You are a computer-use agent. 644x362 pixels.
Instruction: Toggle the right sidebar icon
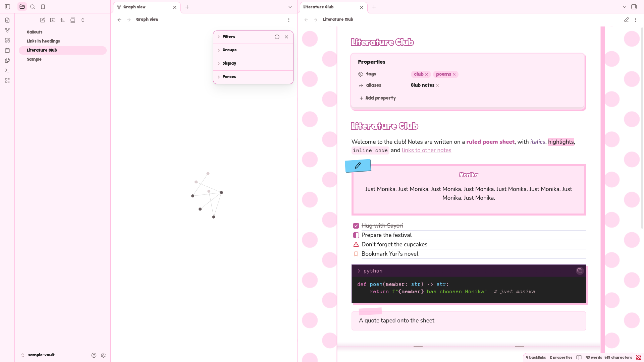click(634, 7)
